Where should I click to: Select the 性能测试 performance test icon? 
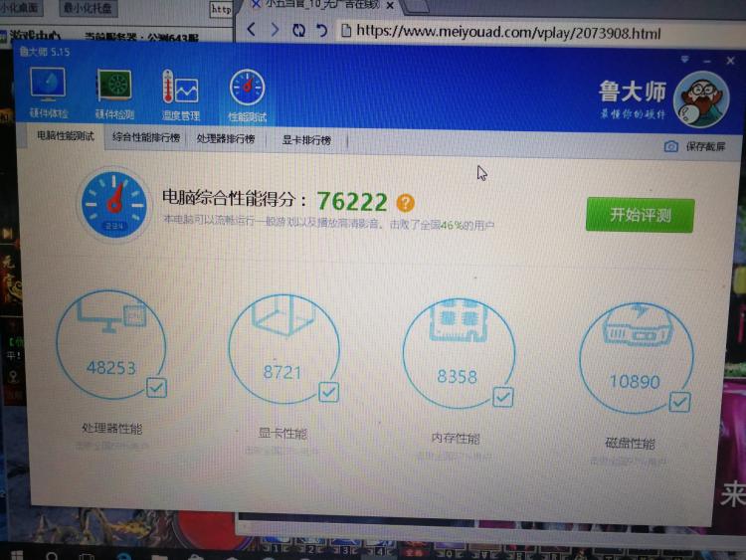pyautogui.click(x=247, y=95)
